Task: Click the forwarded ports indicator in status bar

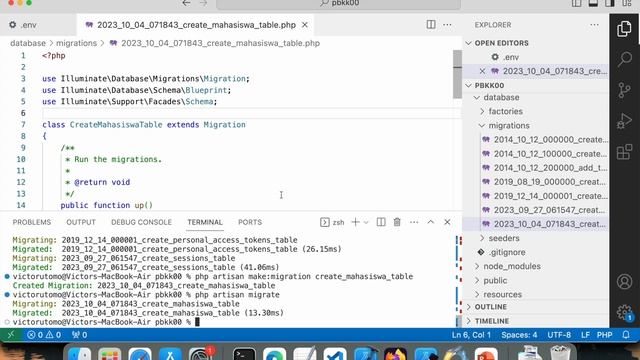Action: click(x=79, y=335)
